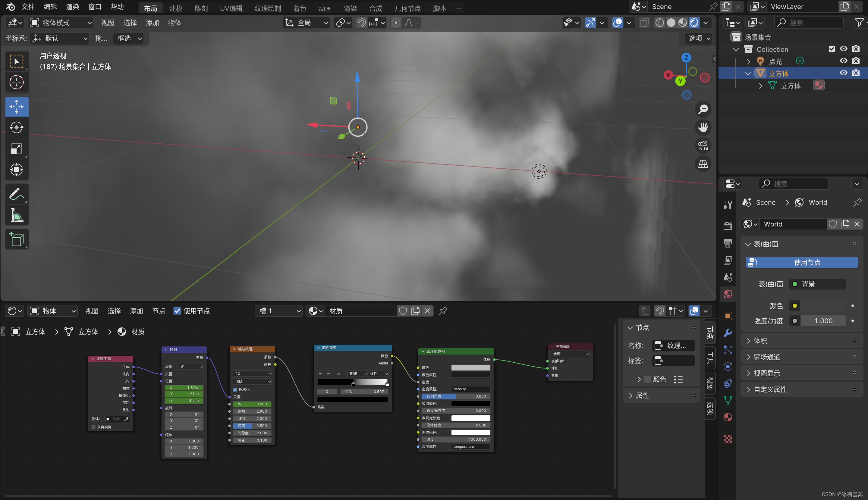Screen dimensions: 868x500
Task: Toggle camera view icon in viewport
Action: point(703,145)
